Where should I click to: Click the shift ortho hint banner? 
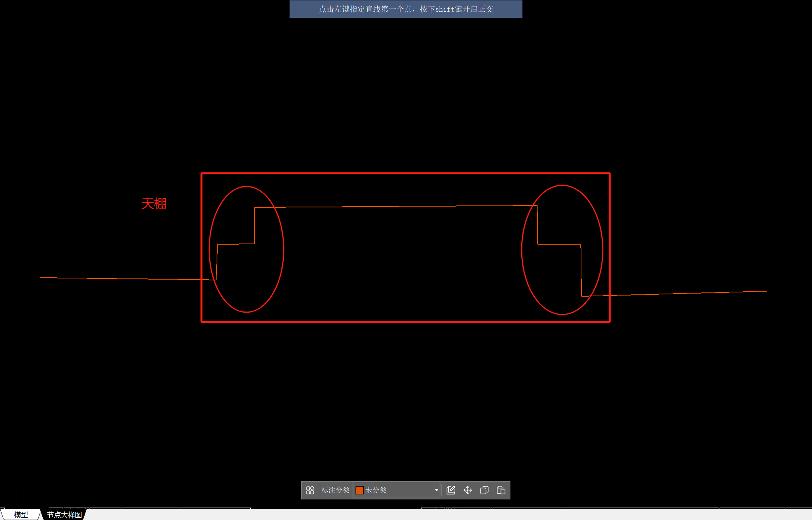(x=406, y=9)
